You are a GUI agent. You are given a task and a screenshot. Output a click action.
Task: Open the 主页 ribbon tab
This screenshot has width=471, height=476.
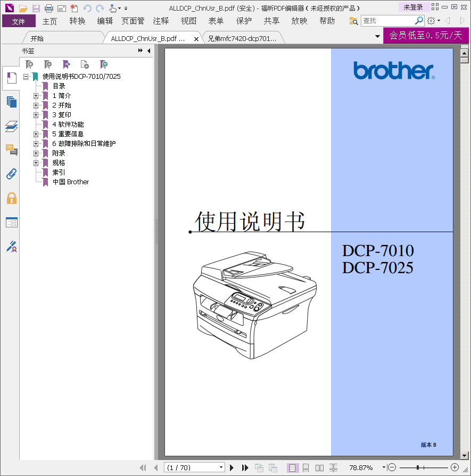pos(49,21)
